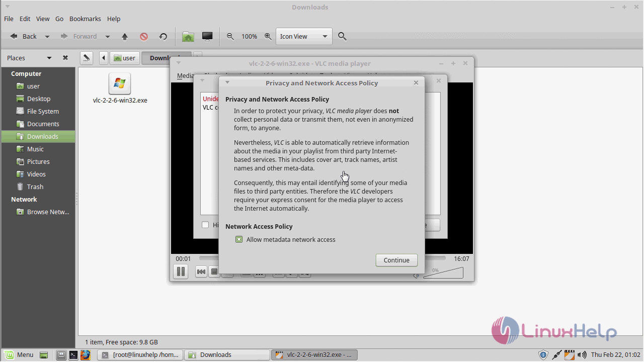The image size is (644, 362).
Task: Open the Icon View mode dropdown
Action: pos(304,36)
